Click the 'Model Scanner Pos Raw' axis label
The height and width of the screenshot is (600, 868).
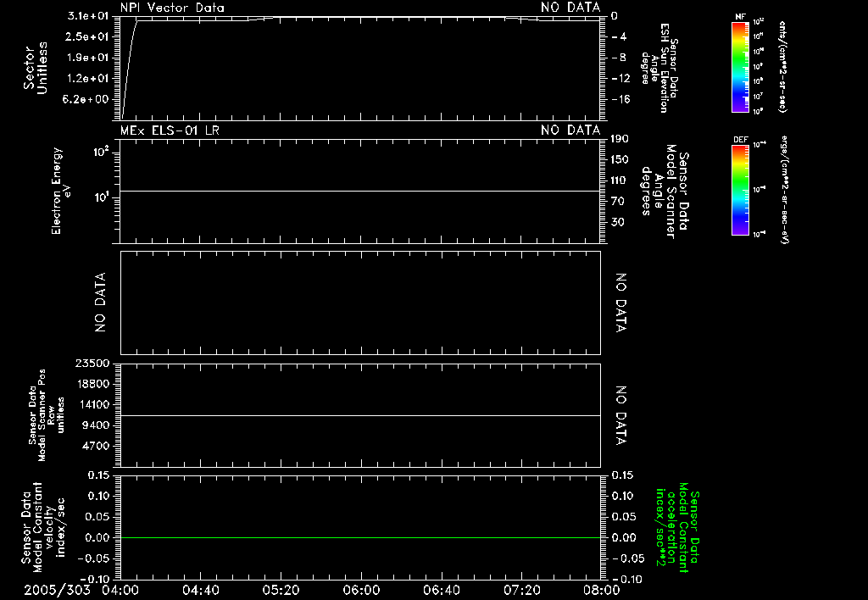point(47,415)
